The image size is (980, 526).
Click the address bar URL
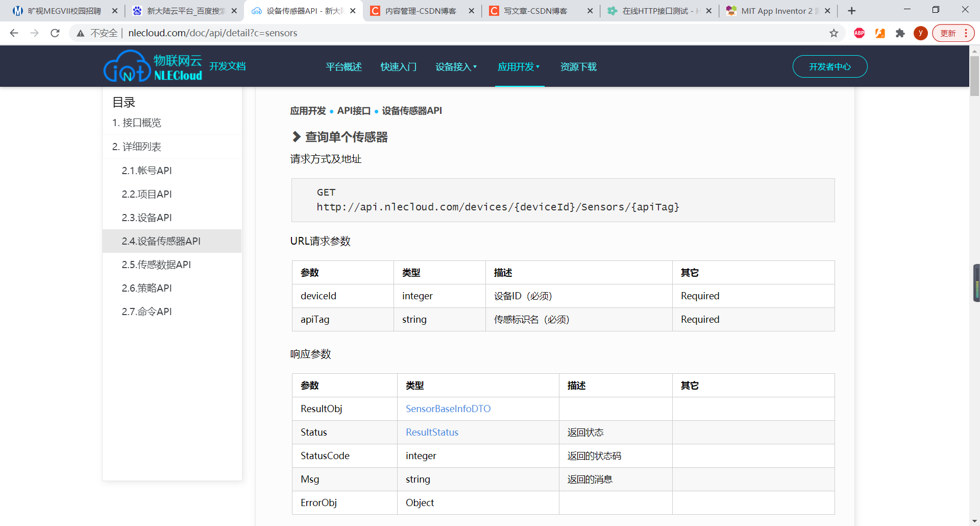tap(213, 33)
